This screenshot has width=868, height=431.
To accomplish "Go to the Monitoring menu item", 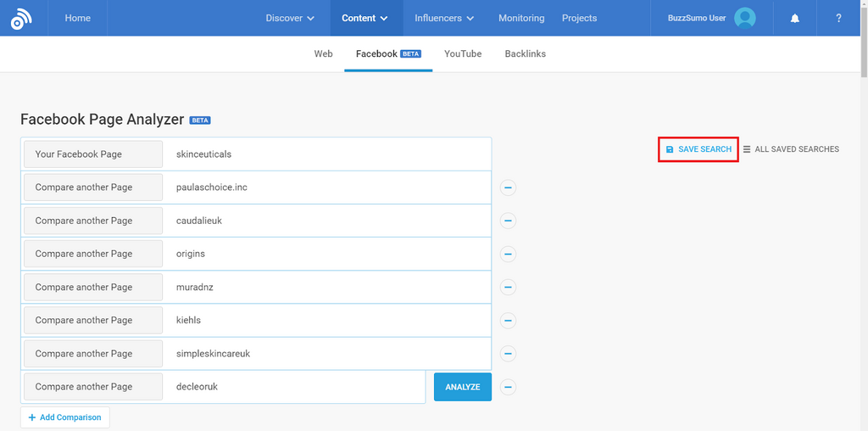I will click(521, 18).
